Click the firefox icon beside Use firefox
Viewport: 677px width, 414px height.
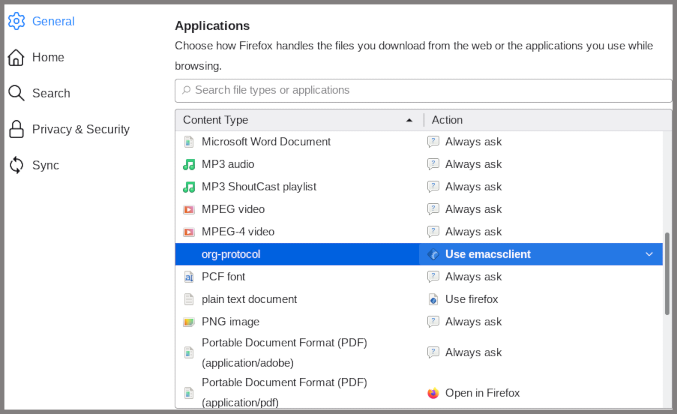pyautogui.click(x=433, y=299)
